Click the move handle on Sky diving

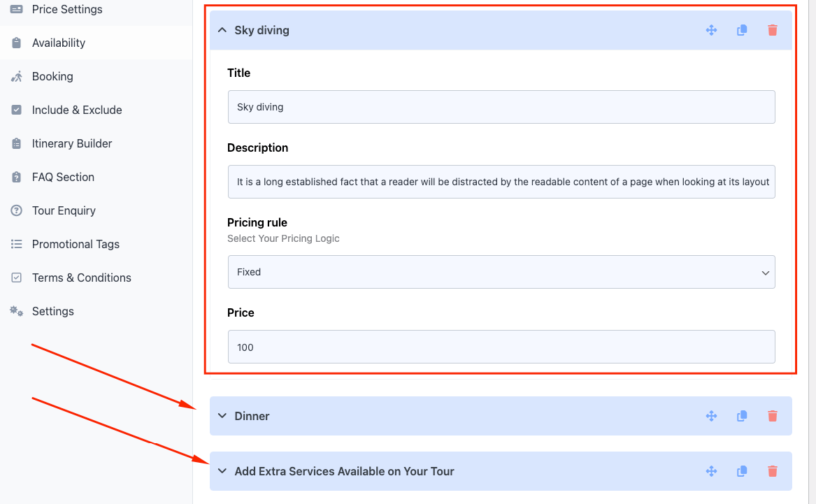tap(711, 30)
